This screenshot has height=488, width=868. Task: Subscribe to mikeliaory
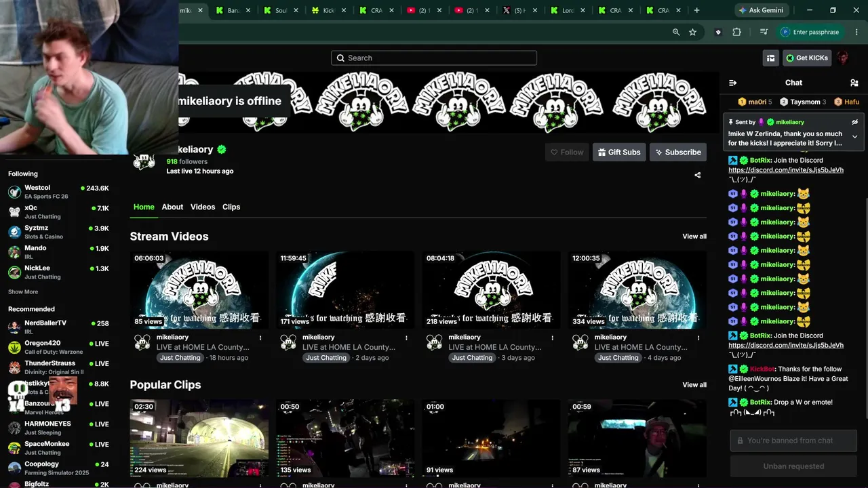(678, 152)
